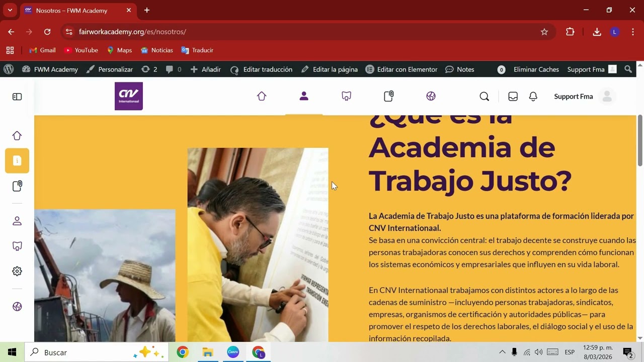Open the Maps bookmark
This screenshot has height=362, width=644.
[119, 50]
